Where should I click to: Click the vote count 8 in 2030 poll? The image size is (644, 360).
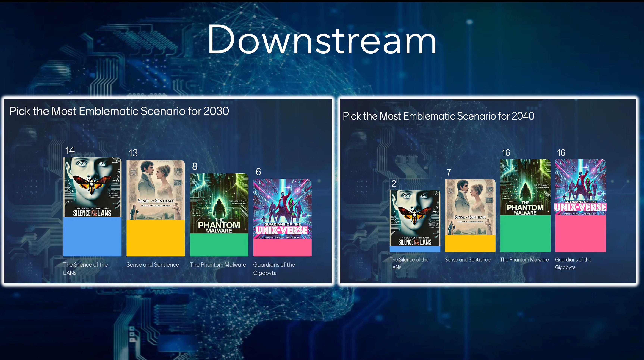point(195,166)
